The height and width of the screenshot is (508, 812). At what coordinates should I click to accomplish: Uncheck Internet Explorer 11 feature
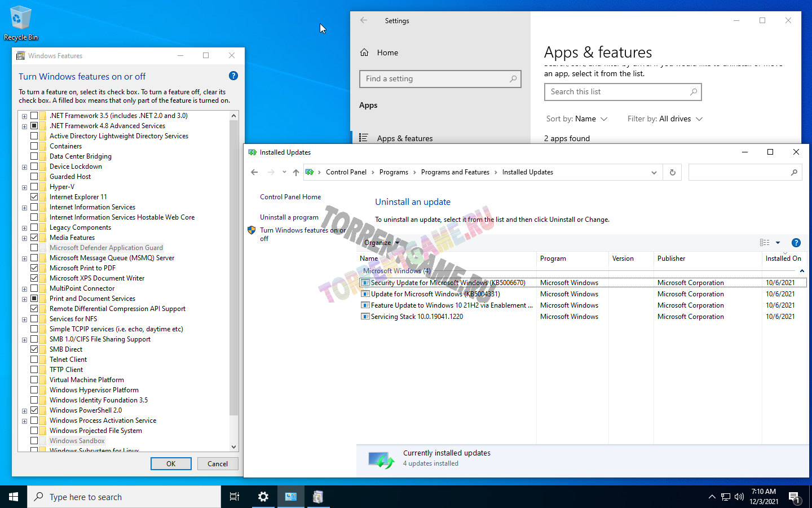34,197
